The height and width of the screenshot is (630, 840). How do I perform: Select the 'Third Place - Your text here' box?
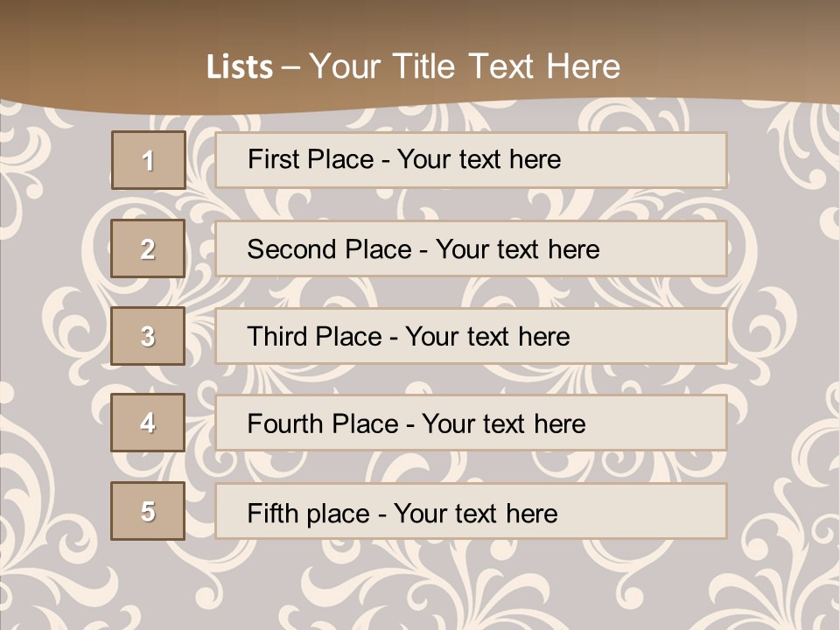tap(471, 336)
